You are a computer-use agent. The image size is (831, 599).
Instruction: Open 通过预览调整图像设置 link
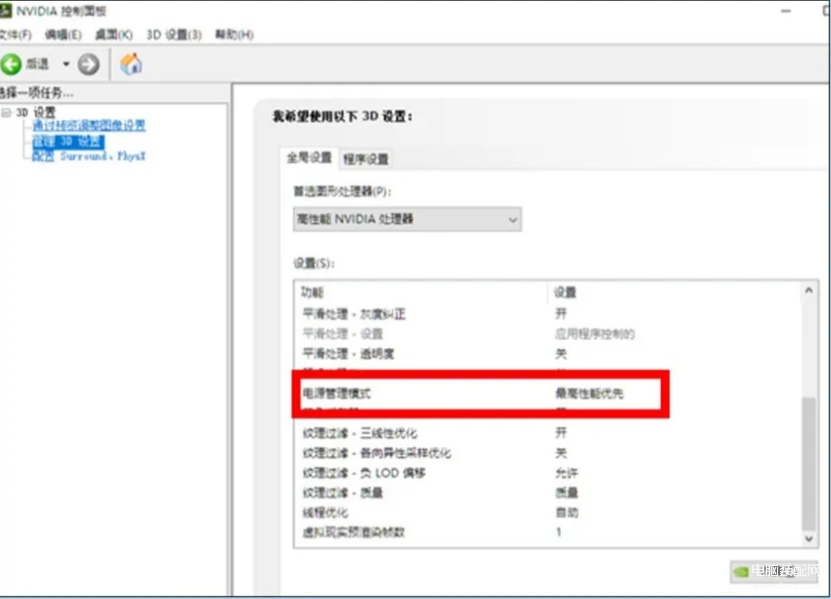click(89, 126)
